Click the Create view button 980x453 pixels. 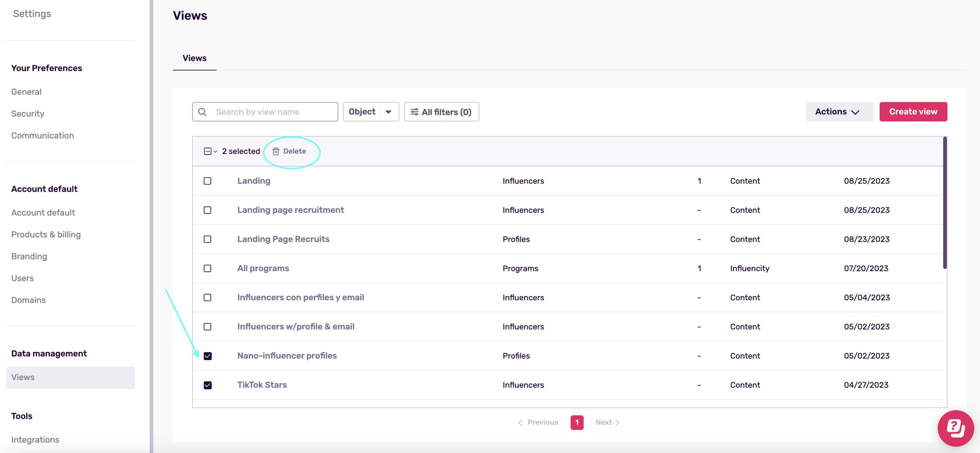[913, 112]
